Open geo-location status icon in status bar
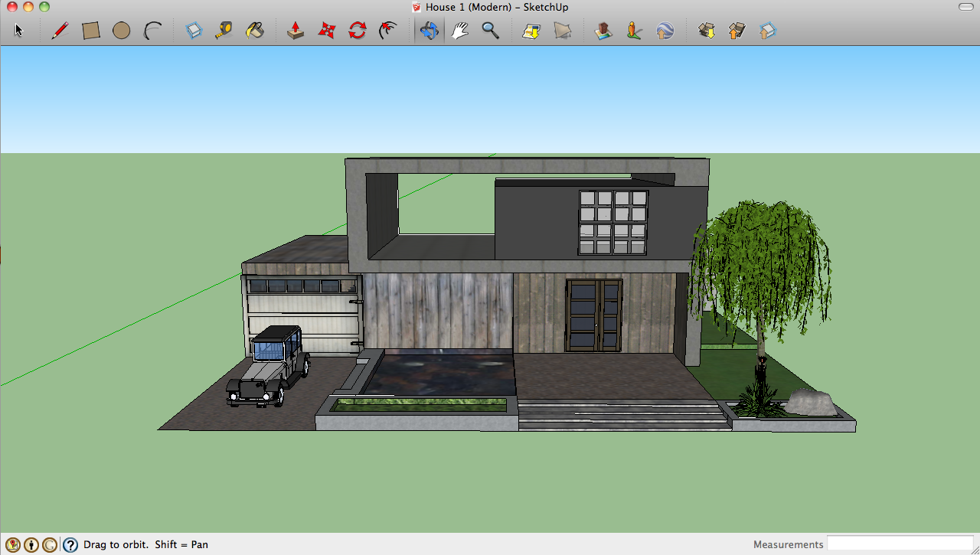The height and width of the screenshot is (555, 980). [12, 545]
